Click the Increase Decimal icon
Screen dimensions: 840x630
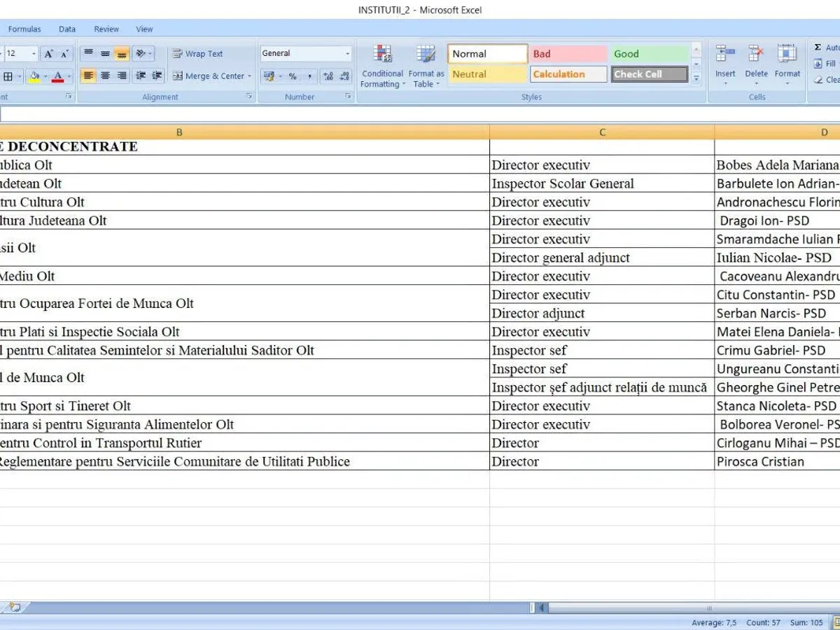point(328,76)
